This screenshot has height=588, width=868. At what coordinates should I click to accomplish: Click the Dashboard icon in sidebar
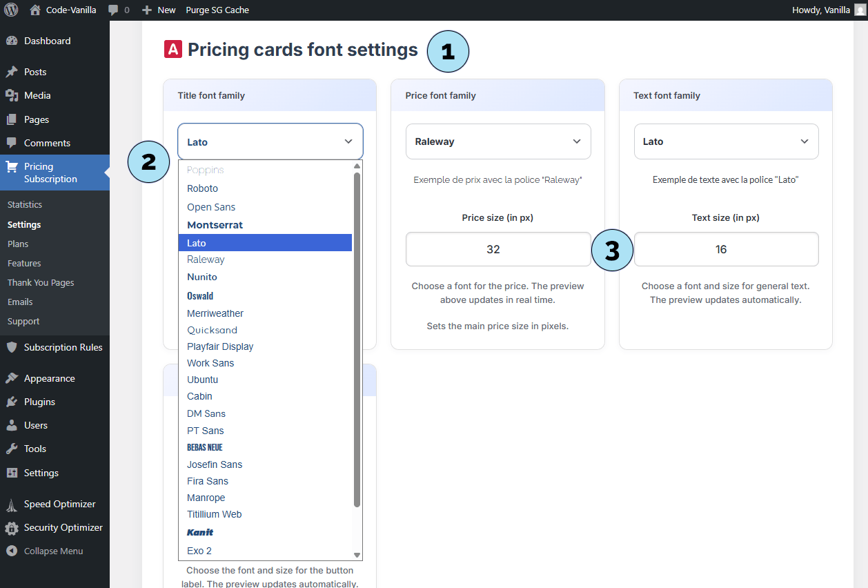12,41
